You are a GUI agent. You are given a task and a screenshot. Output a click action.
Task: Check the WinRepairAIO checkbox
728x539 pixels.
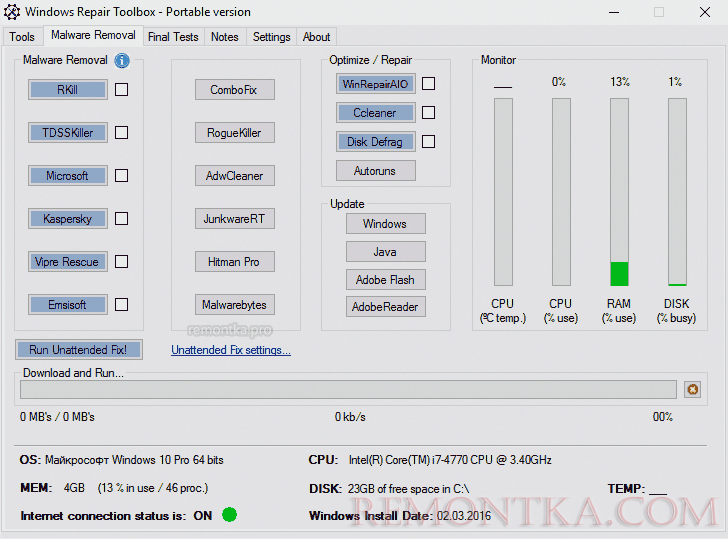(x=428, y=84)
